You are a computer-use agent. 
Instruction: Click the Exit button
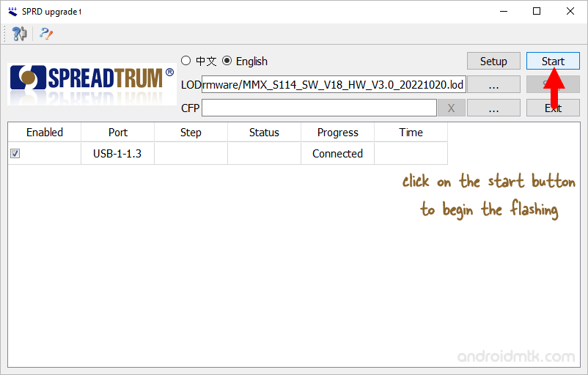553,108
